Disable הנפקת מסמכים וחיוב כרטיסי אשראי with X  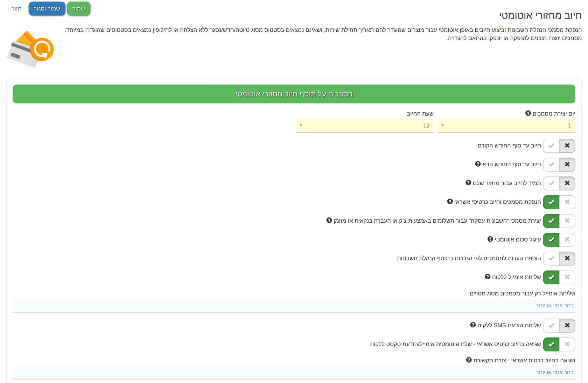coord(567,202)
